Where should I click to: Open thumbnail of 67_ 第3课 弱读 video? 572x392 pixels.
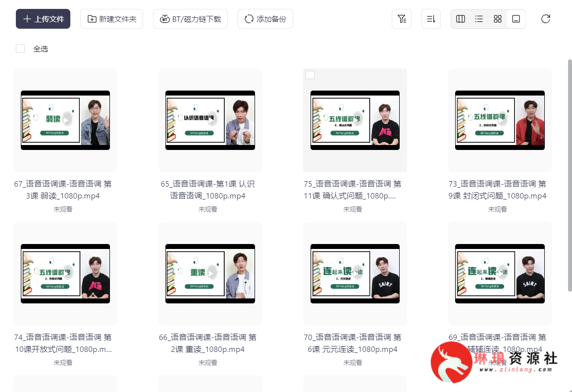65,120
